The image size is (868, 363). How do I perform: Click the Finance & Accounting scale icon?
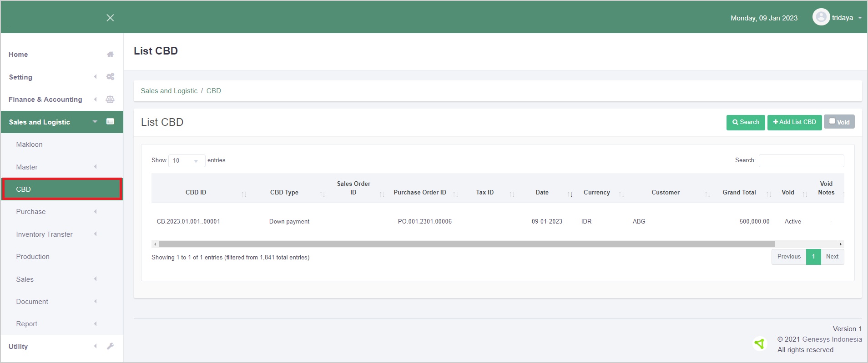click(110, 99)
